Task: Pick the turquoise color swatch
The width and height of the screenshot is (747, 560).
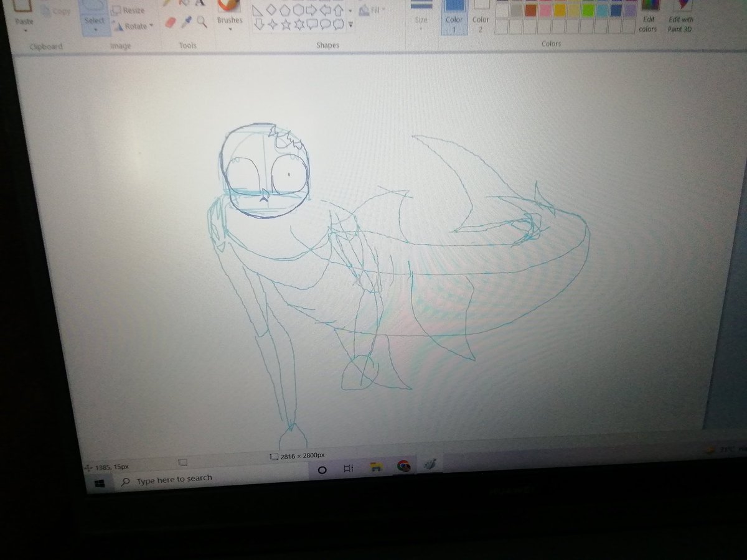Action: (602, 10)
